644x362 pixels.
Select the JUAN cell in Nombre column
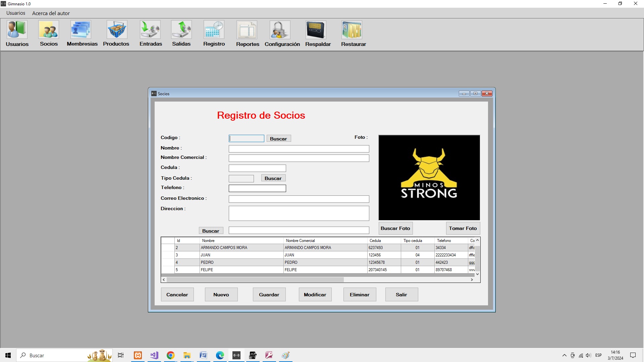point(241,255)
